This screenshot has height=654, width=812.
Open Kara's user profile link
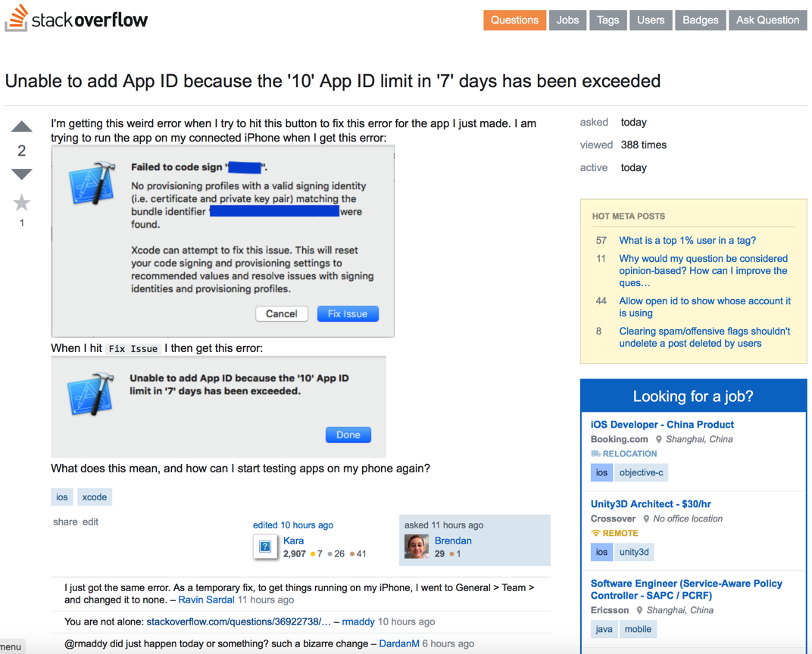294,540
